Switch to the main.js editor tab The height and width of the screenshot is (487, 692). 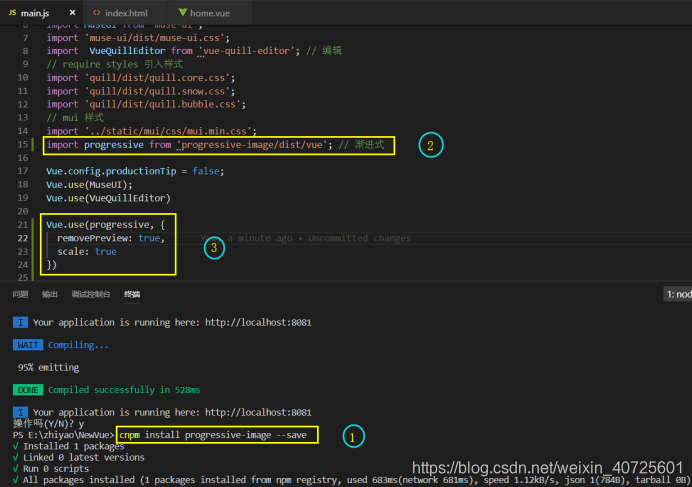pyautogui.click(x=42, y=13)
